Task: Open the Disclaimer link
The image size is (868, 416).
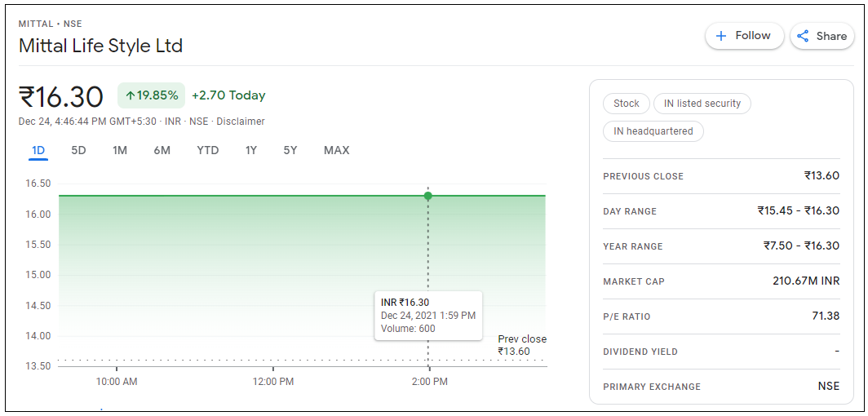Action: coord(240,122)
